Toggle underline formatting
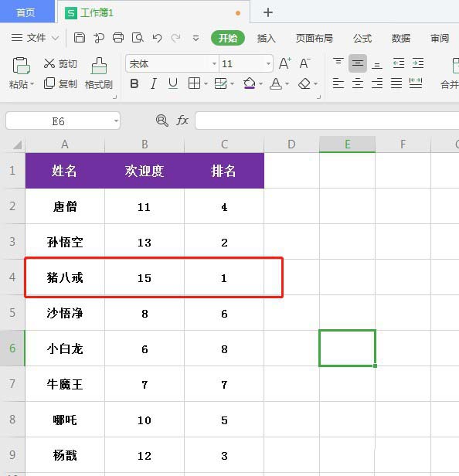This screenshot has height=476, width=459. coord(173,83)
